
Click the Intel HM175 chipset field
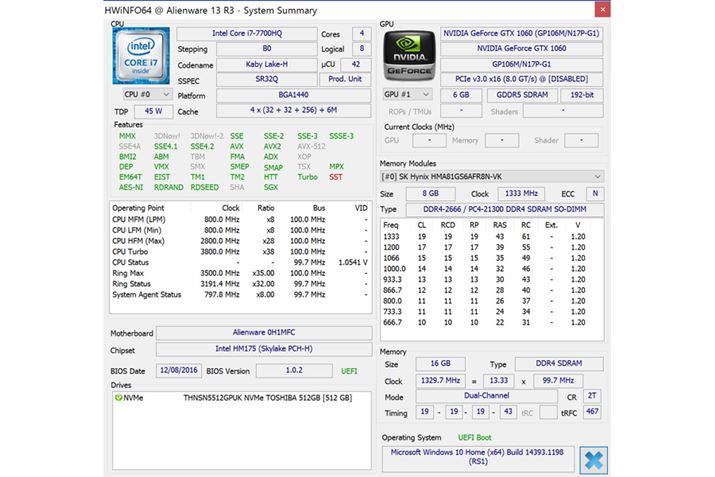[x=264, y=350]
